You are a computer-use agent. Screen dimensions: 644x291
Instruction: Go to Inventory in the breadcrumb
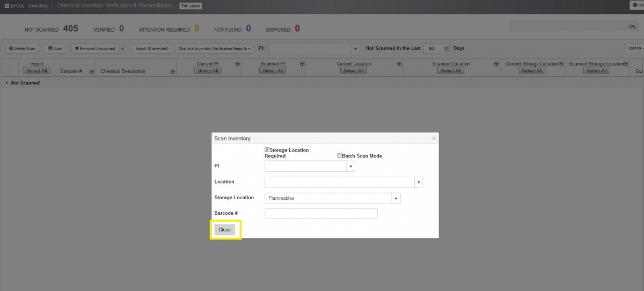(x=38, y=6)
